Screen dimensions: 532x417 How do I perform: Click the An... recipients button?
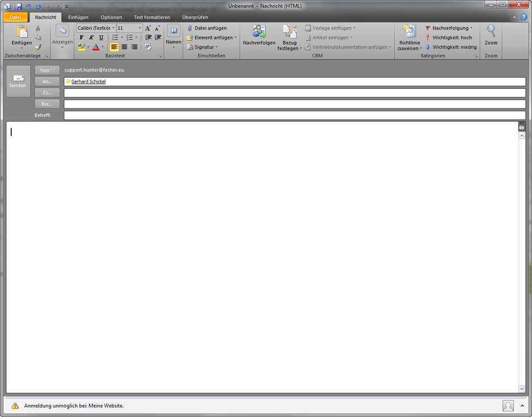pyautogui.click(x=47, y=82)
